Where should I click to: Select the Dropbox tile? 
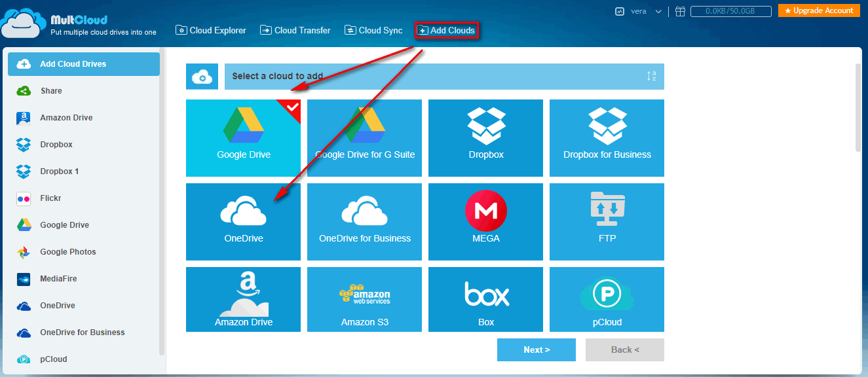[486, 138]
